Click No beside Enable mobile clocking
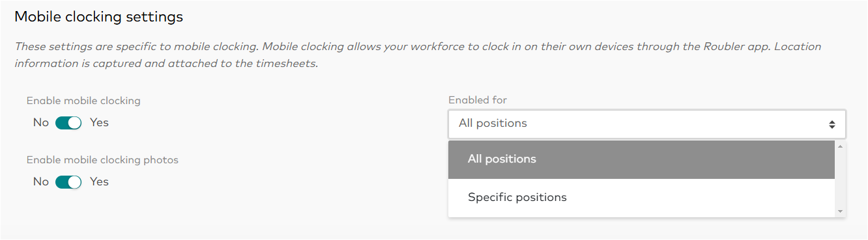 (x=41, y=123)
